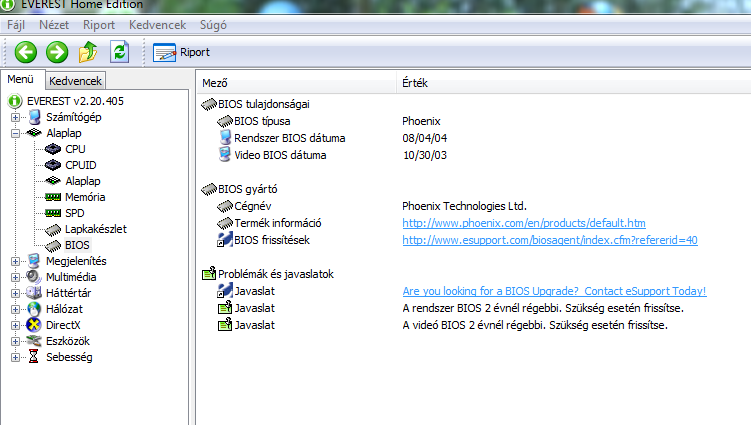Refresh the page with the refresh icon
Screen dimensions: 751x425
click(119, 52)
